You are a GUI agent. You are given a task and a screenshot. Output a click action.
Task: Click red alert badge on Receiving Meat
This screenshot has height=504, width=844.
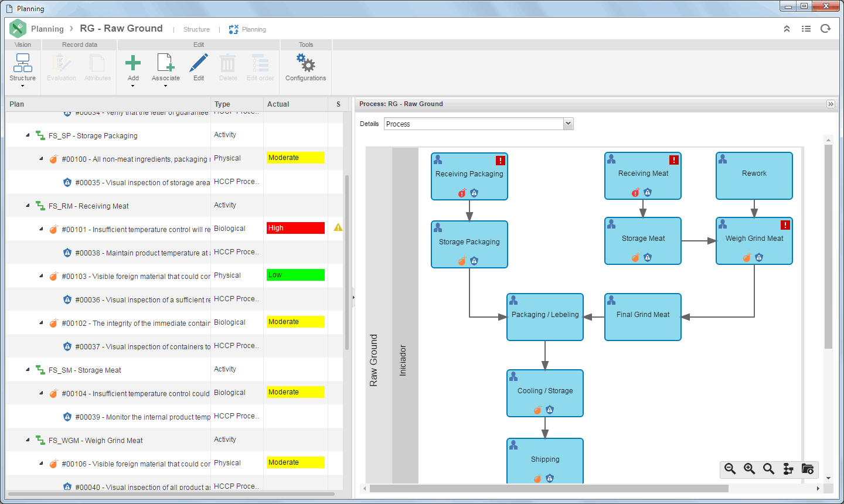point(674,159)
